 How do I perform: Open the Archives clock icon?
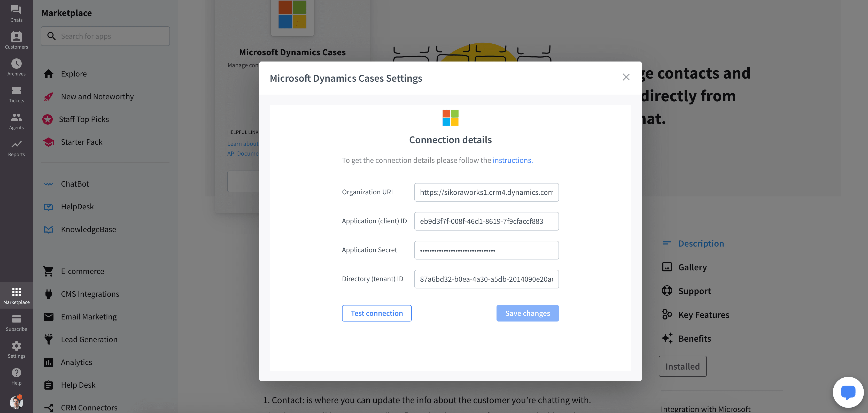point(16,63)
